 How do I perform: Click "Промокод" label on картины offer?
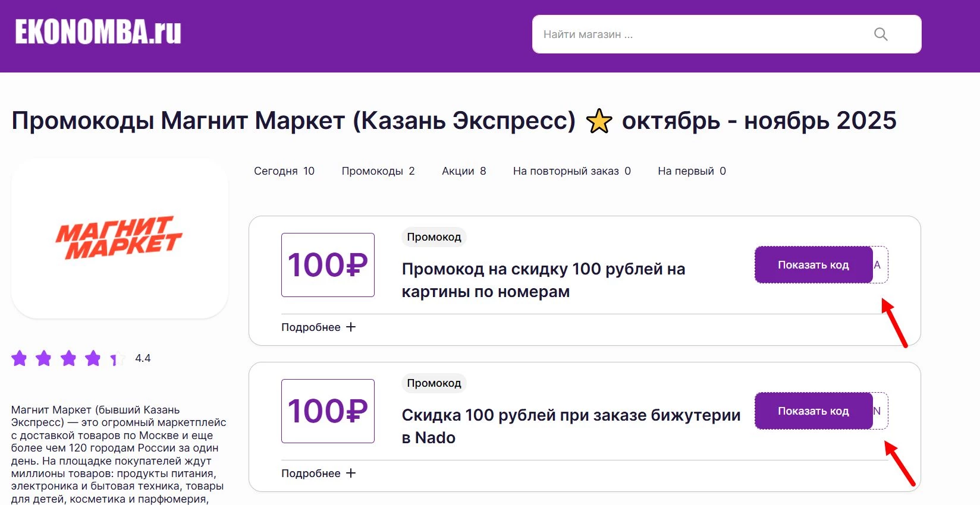pyautogui.click(x=434, y=237)
